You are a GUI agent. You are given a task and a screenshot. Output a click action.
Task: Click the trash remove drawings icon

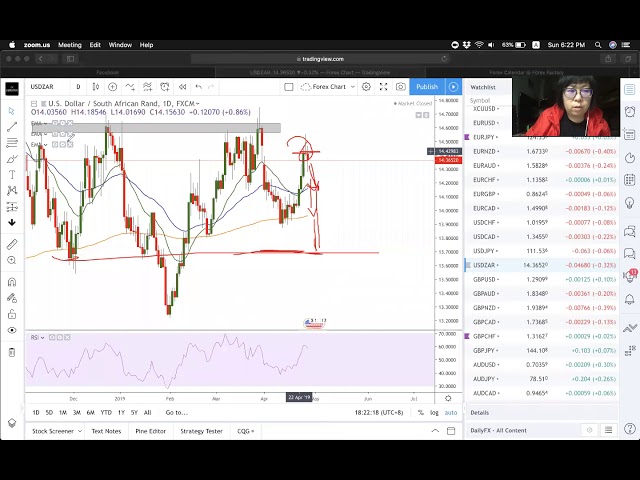pyautogui.click(x=12, y=352)
